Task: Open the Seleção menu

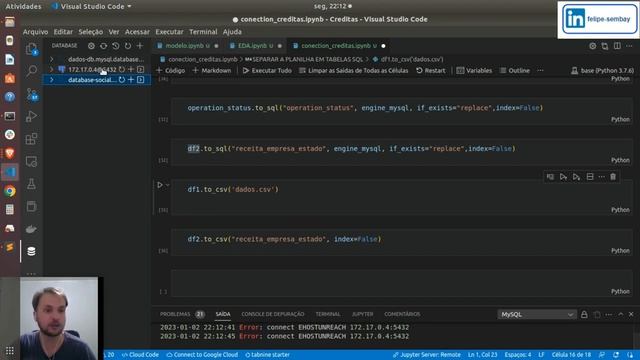Action: click(91, 31)
